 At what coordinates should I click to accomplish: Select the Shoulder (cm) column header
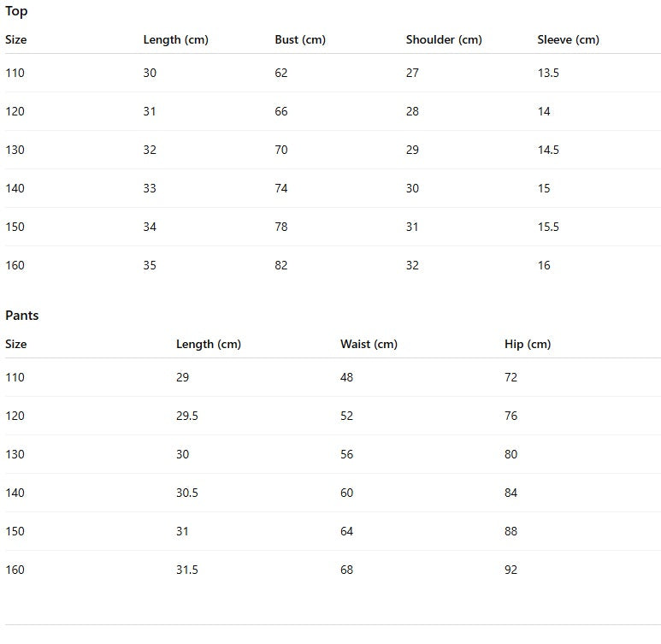pos(444,39)
